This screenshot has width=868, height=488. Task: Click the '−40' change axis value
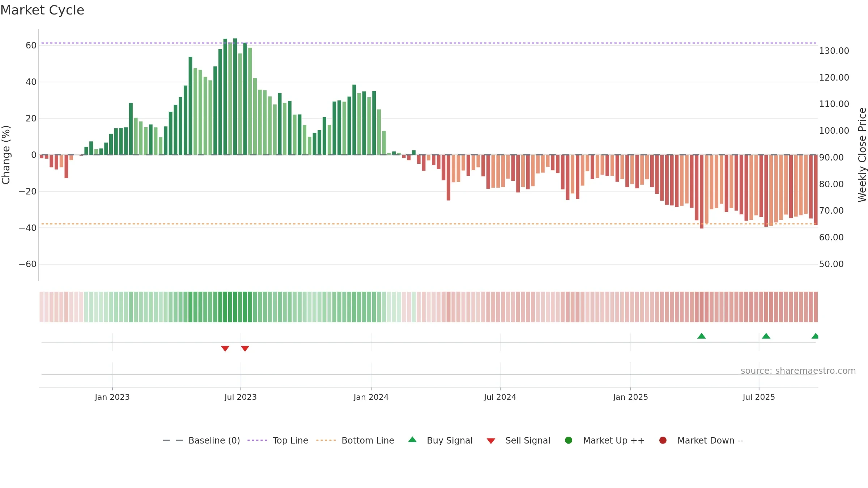click(x=28, y=228)
